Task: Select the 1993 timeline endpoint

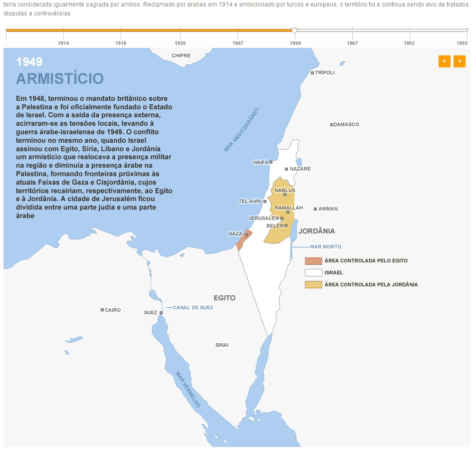Action: click(x=462, y=43)
